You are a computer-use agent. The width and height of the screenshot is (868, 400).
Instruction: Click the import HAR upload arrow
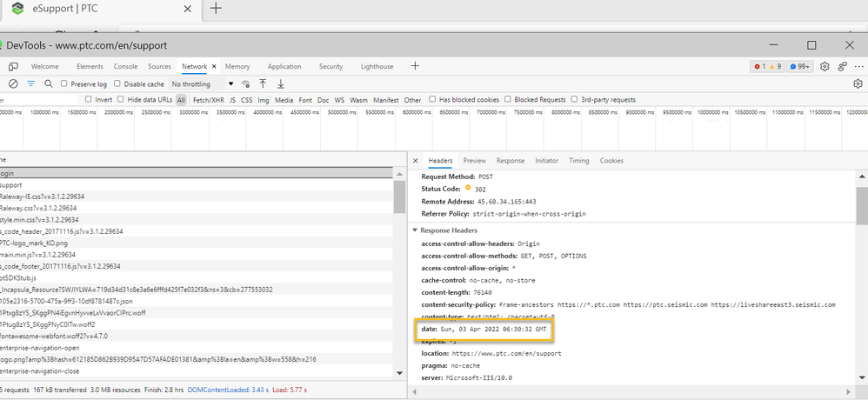(x=264, y=84)
